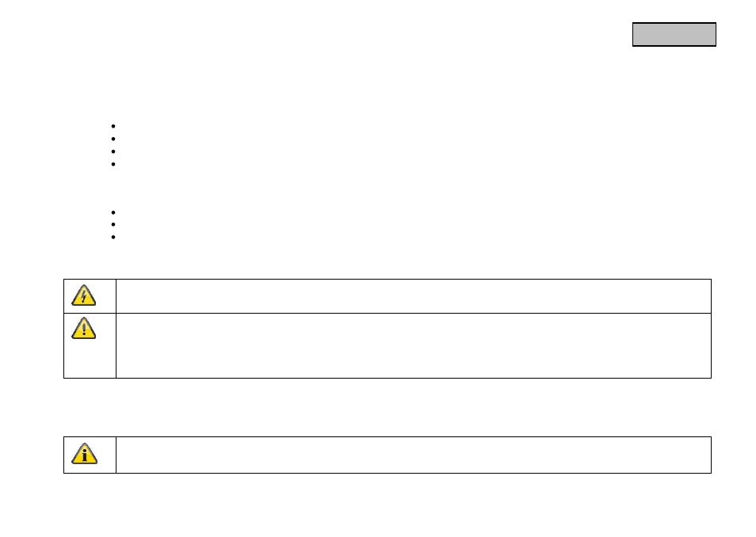The image size is (756, 537).
Task: Click the middle bullet of the lower list
Action: click(x=113, y=225)
